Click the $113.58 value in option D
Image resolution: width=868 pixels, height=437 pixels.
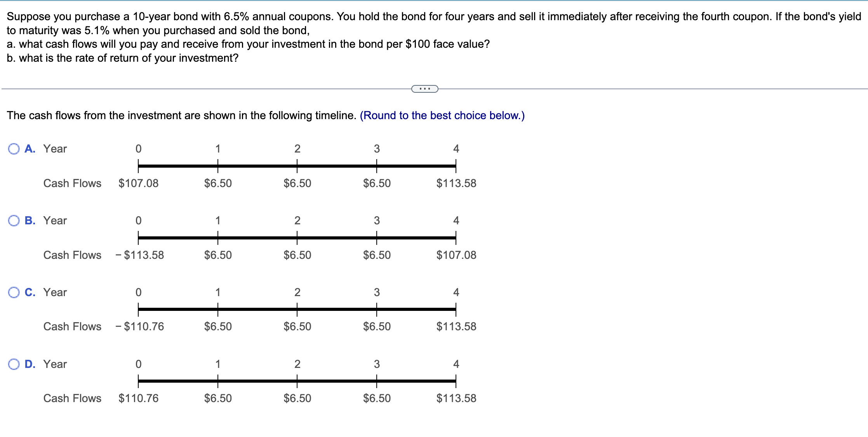[456, 398]
